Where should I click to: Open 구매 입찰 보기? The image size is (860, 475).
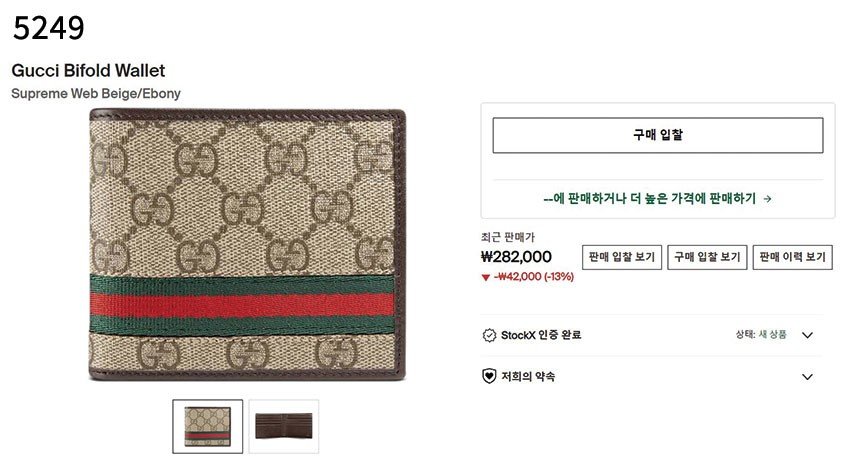pyautogui.click(x=707, y=257)
